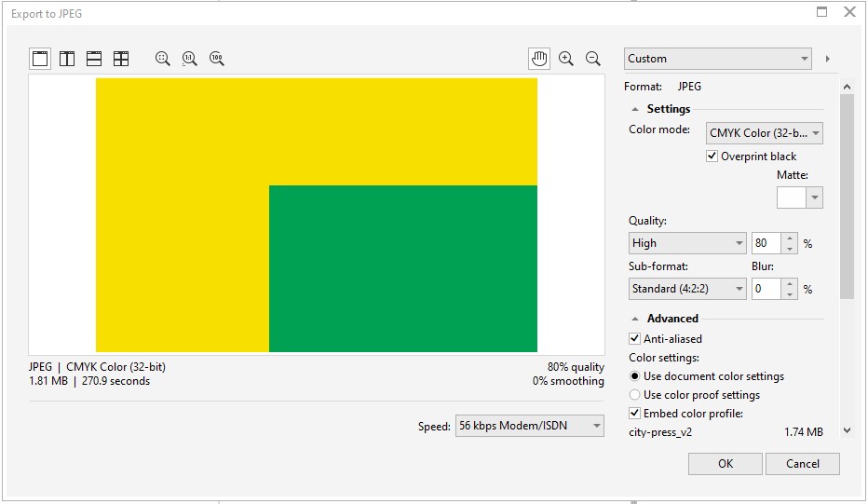Screen dimensions: 868x504
Task: Select Use color proof settings option
Action: 635,395
